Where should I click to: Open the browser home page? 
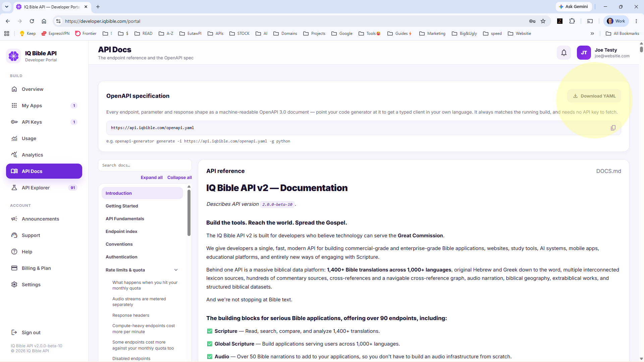[44, 21]
